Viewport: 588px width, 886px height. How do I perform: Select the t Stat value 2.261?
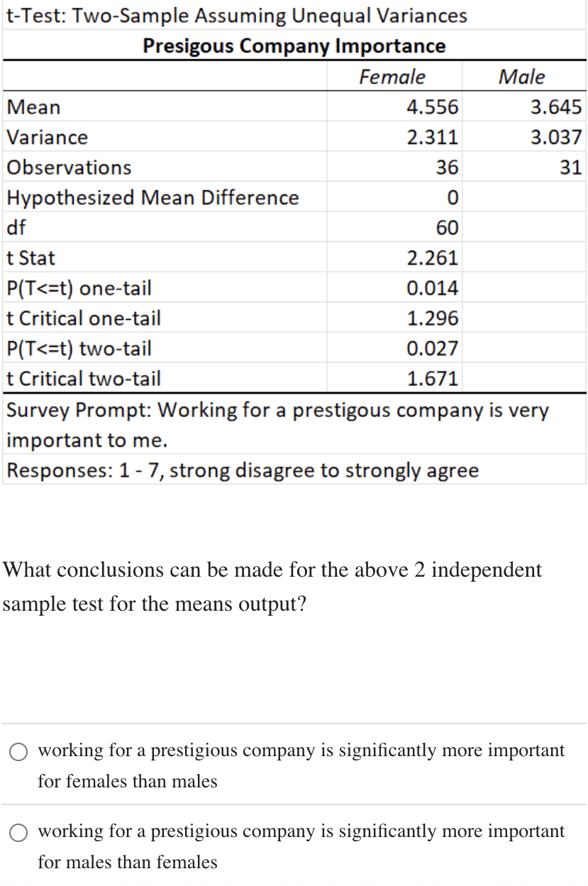click(432, 258)
